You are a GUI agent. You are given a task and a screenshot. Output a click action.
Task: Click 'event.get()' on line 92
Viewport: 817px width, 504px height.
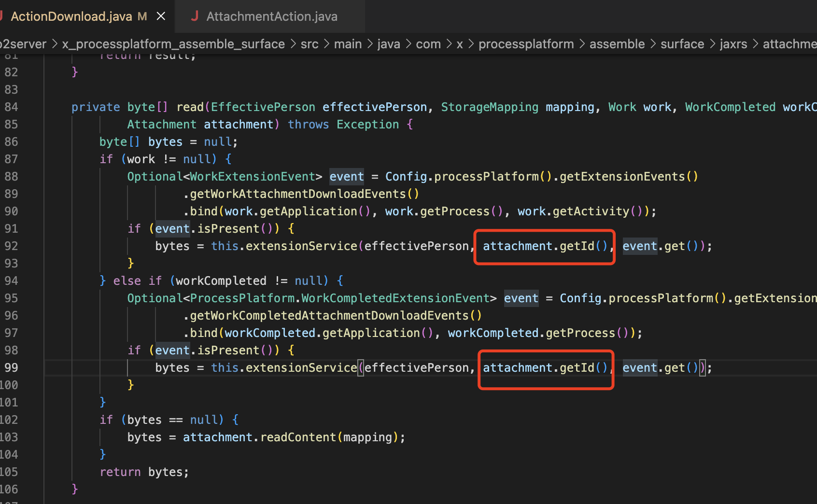pos(660,246)
